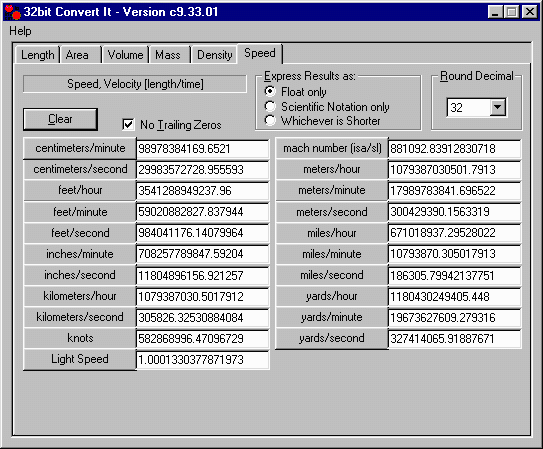Click the feet/minute value field

tap(203, 212)
